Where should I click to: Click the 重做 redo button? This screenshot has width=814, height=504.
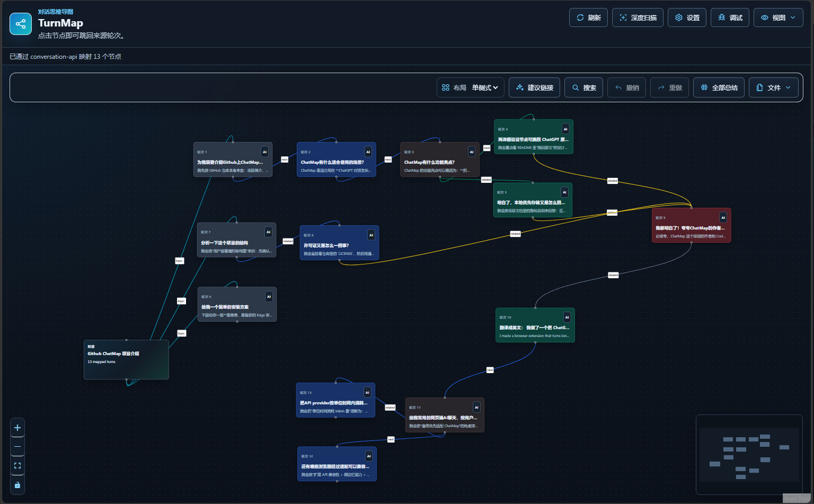669,87
